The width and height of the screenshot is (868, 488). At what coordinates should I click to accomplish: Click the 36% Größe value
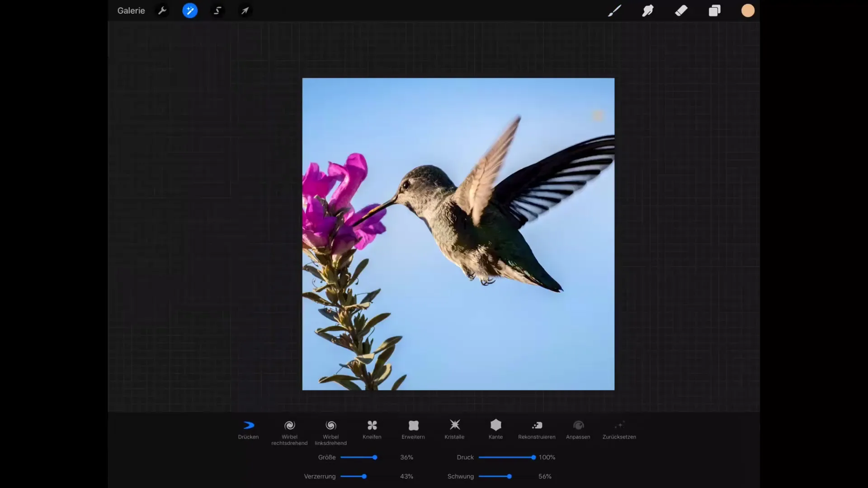pos(406,457)
